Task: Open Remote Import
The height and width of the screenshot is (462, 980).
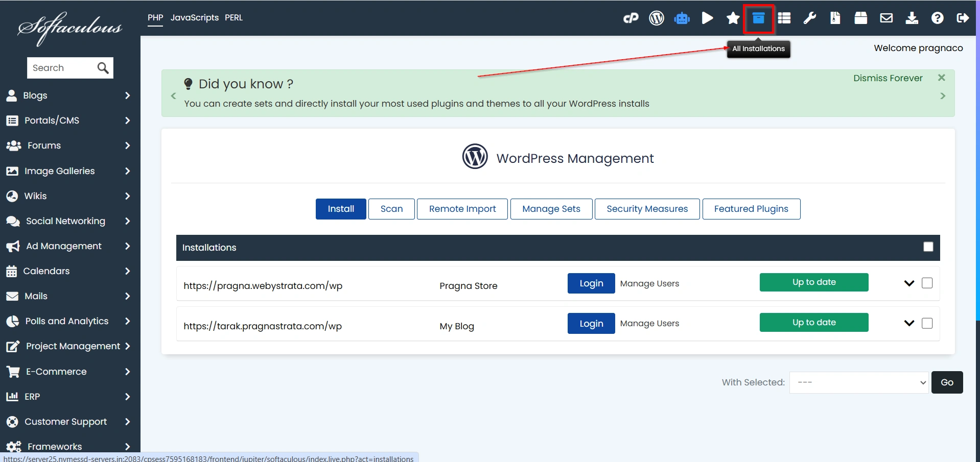Action: pos(462,209)
